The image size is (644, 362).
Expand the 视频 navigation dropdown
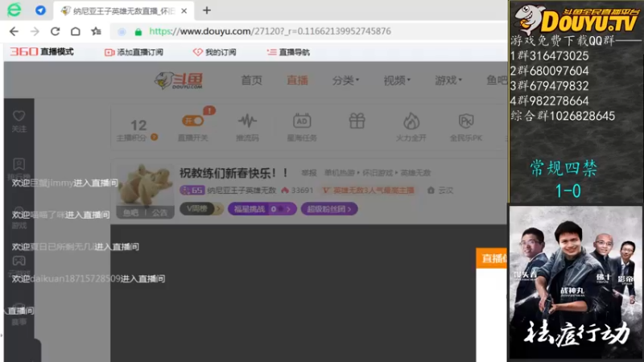[397, 80]
